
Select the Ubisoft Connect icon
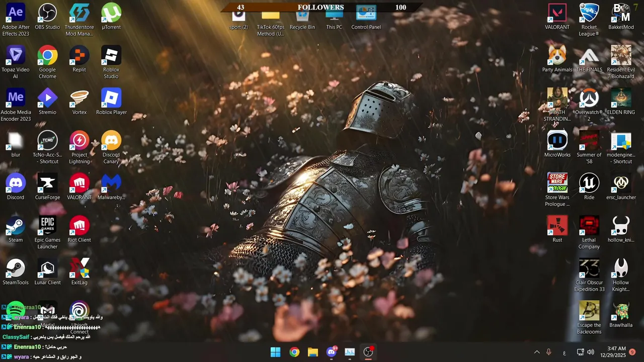pos(79,319)
